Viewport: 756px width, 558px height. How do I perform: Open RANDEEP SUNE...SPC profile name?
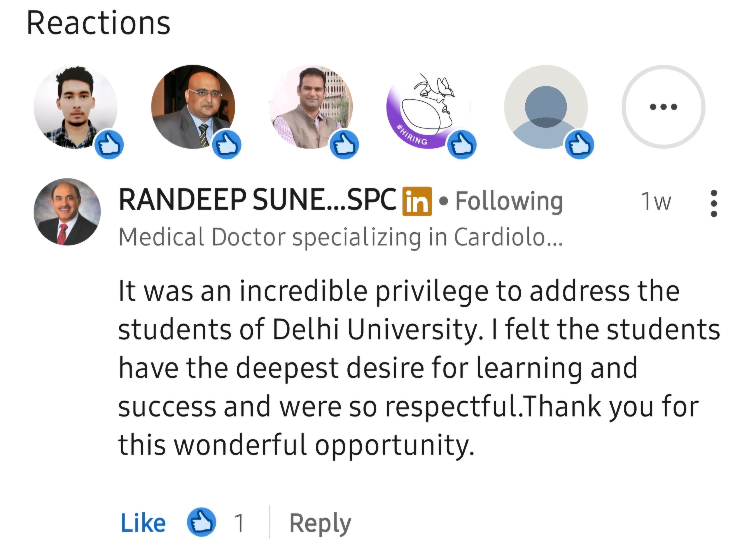pyautogui.click(x=257, y=200)
